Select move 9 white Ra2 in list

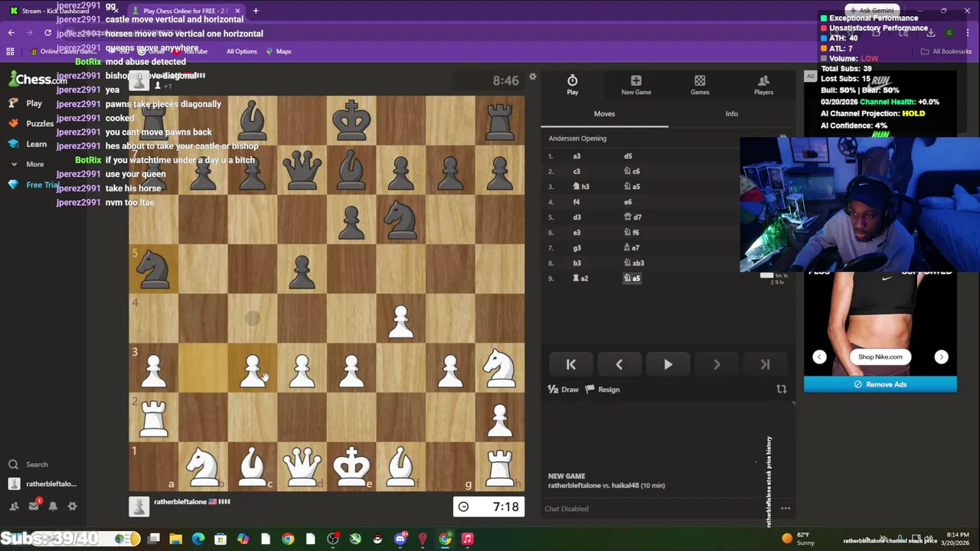(x=580, y=279)
